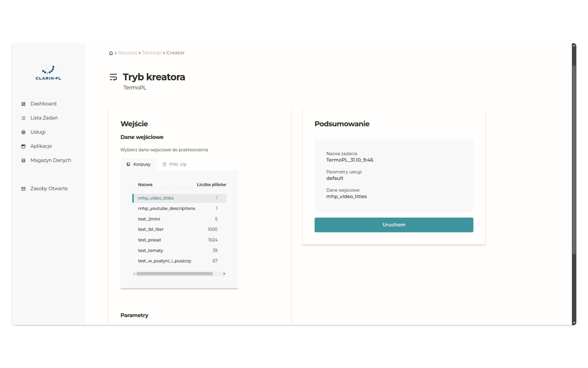
Task: Select the test_2mini corpus
Action: coord(179,219)
